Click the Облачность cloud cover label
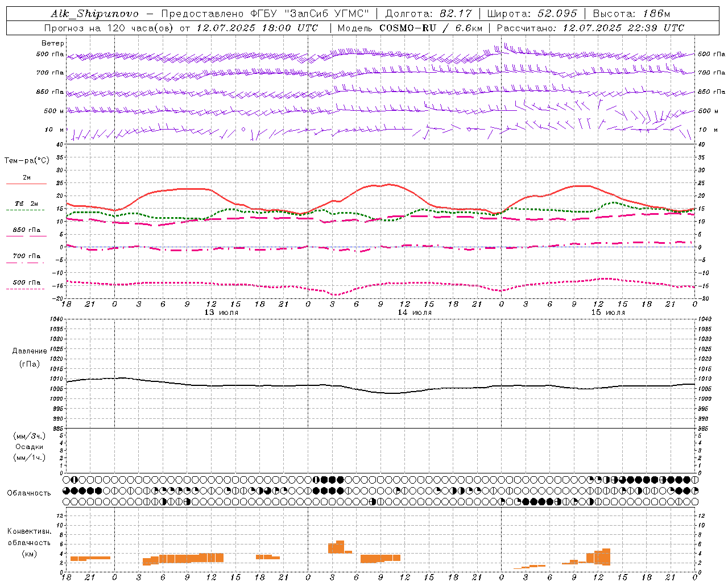The width and height of the screenshot is (728, 582). (x=29, y=493)
